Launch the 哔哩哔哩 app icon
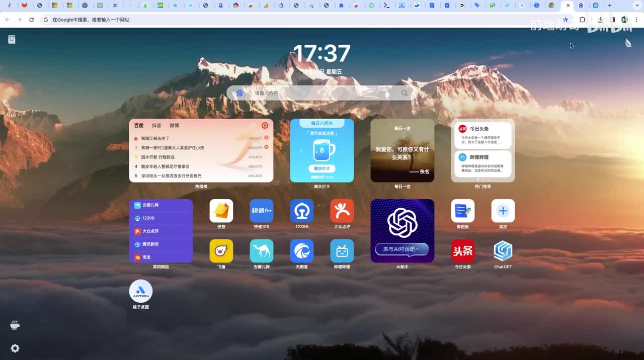This screenshot has height=360, width=644. 342,251
